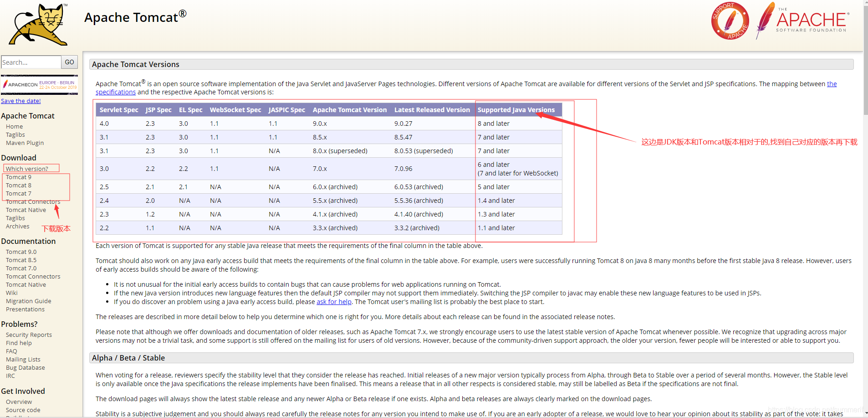Open Home in Apache Tomcat sidebar
Viewport: 868px width, 418px height.
14,127
